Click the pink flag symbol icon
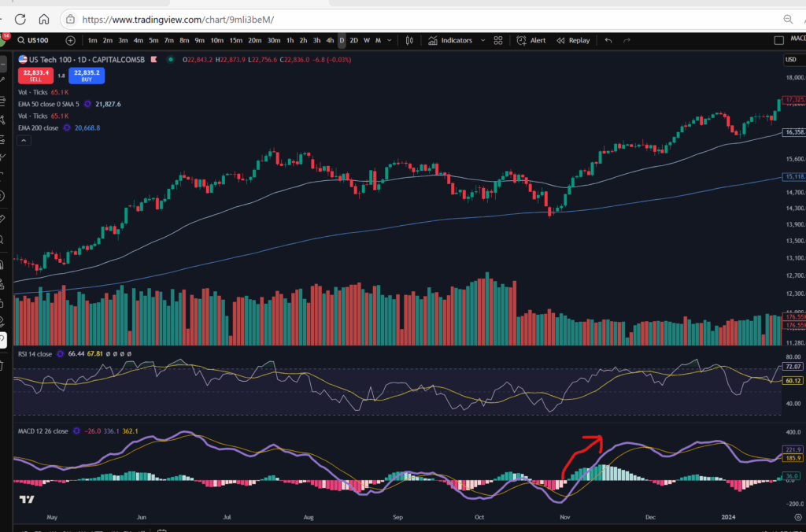The height and width of the screenshot is (532, 806). (x=153, y=60)
